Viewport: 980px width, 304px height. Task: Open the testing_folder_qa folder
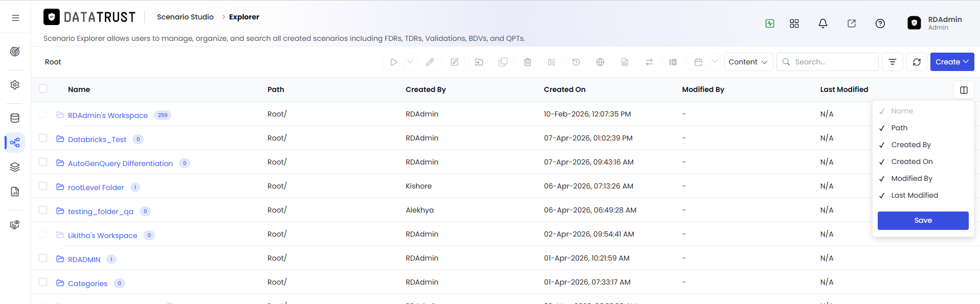point(101,212)
